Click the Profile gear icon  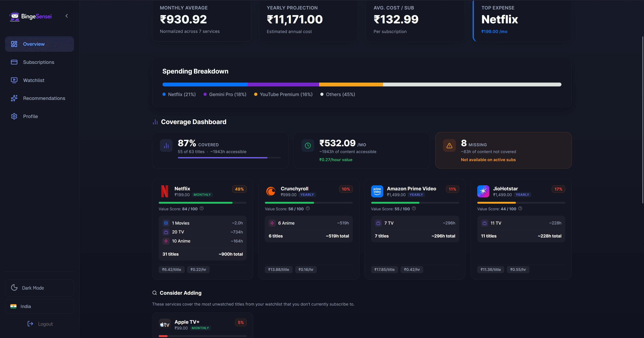14,116
